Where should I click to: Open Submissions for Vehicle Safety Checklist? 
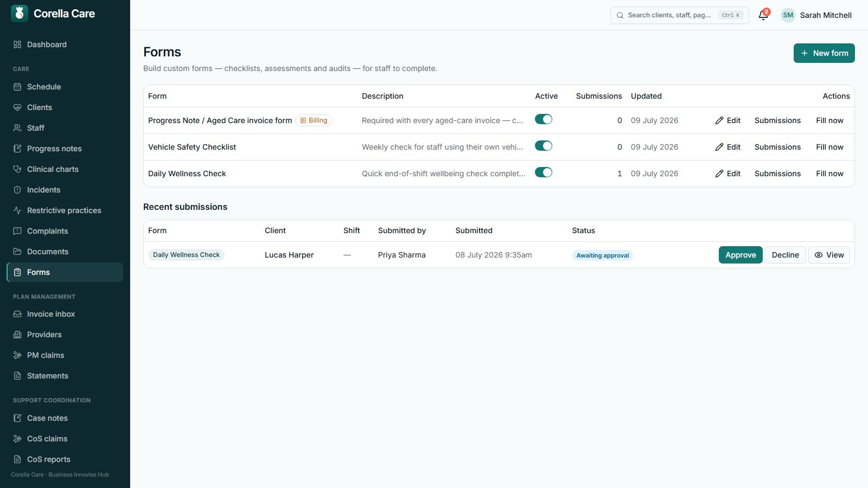click(x=777, y=147)
